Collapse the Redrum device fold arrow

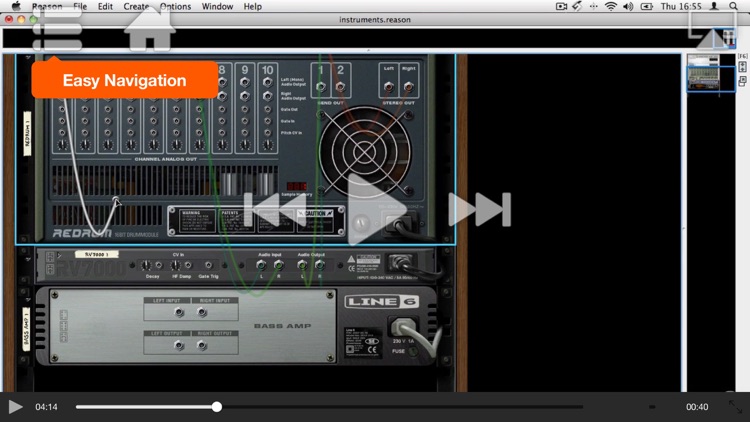point(28,58)
